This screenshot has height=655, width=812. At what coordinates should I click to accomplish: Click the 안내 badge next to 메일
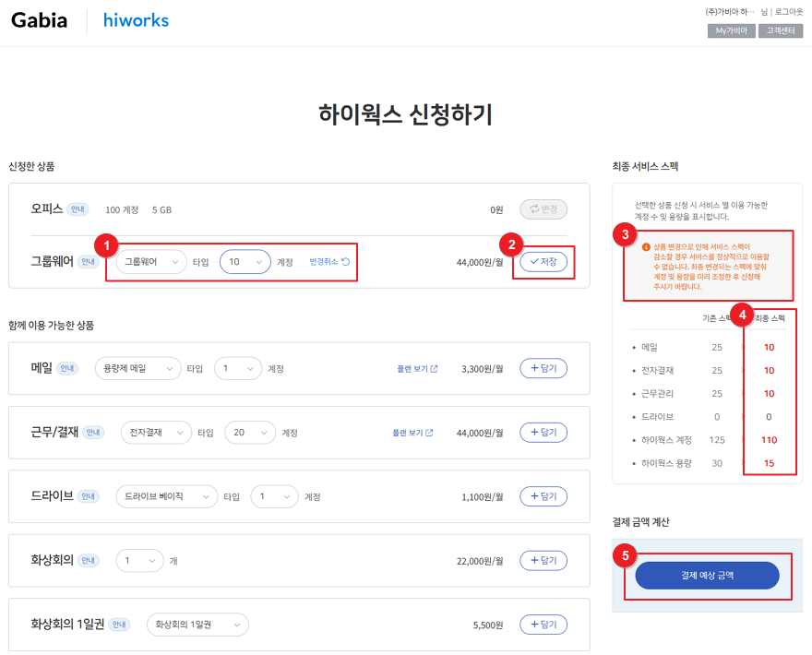click(x=67, y=369)
